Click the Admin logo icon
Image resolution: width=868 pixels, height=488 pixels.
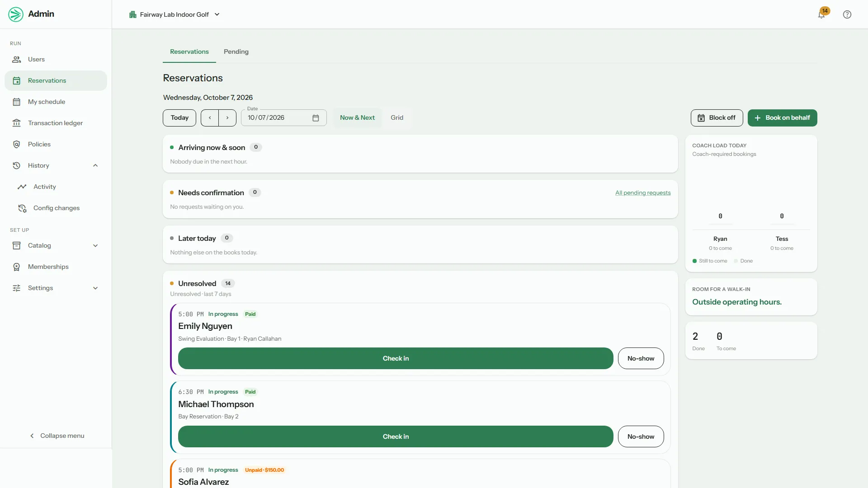[x=16, y=14]
